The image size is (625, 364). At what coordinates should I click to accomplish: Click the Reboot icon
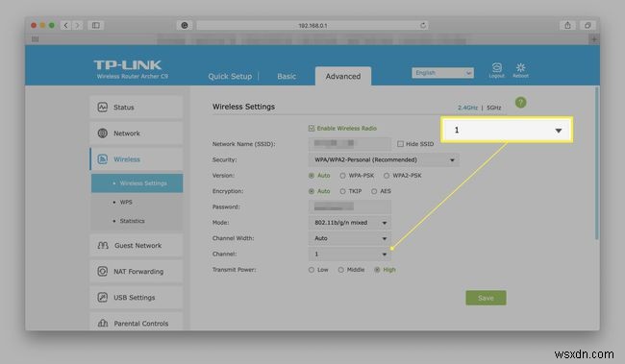click(520, 70)
